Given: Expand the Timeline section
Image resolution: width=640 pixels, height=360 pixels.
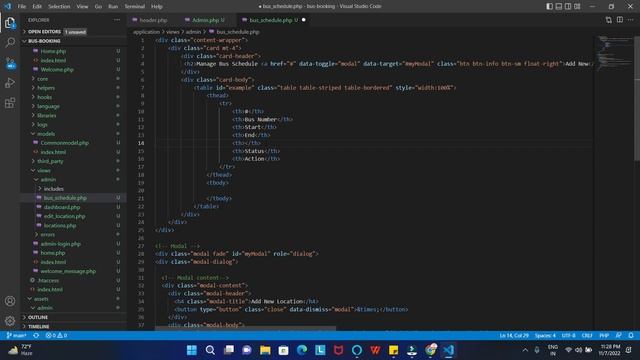Looking at the screenshot, I should [73, 327].
